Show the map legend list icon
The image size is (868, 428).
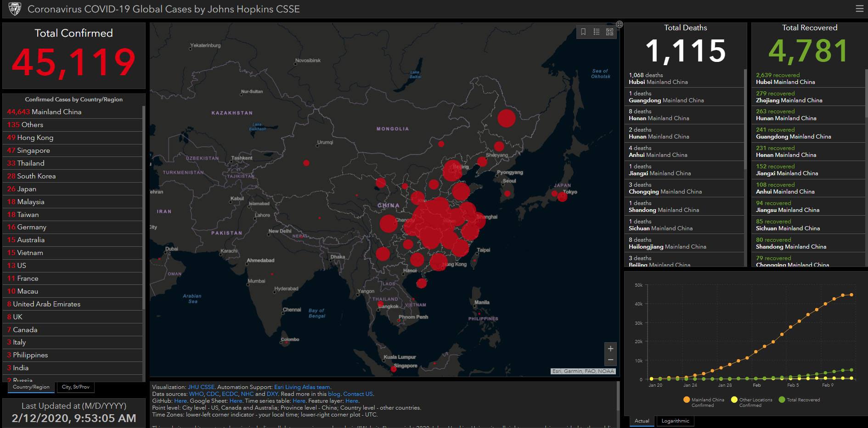[x=596, y=32]
